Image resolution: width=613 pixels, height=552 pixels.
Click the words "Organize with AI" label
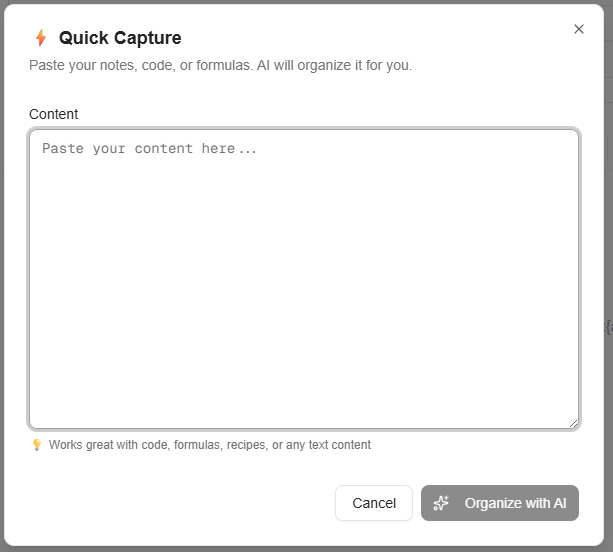515,503
